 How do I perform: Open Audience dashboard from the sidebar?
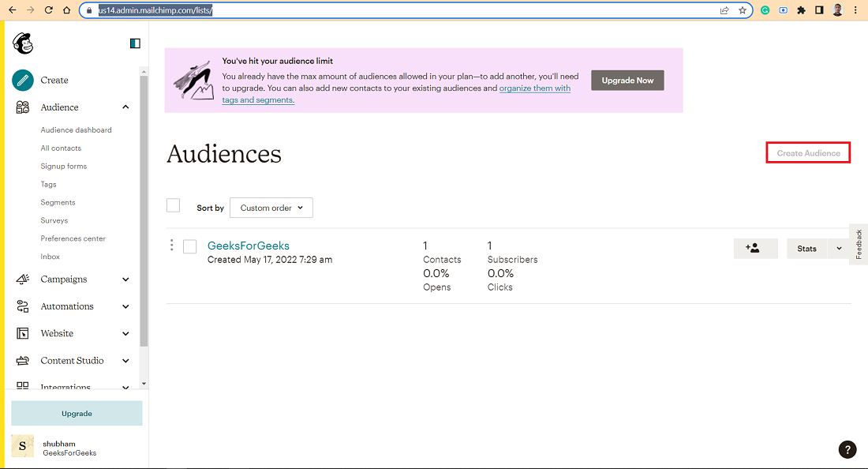76,130
